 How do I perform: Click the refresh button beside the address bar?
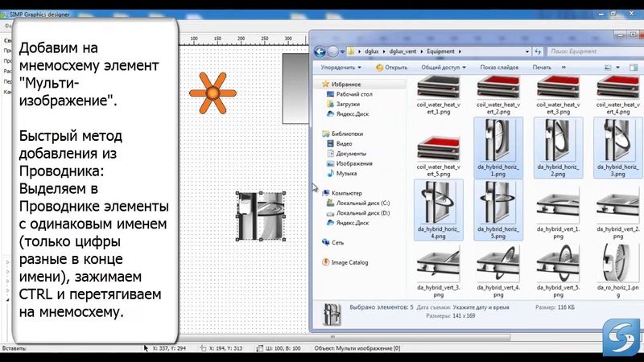538,51
